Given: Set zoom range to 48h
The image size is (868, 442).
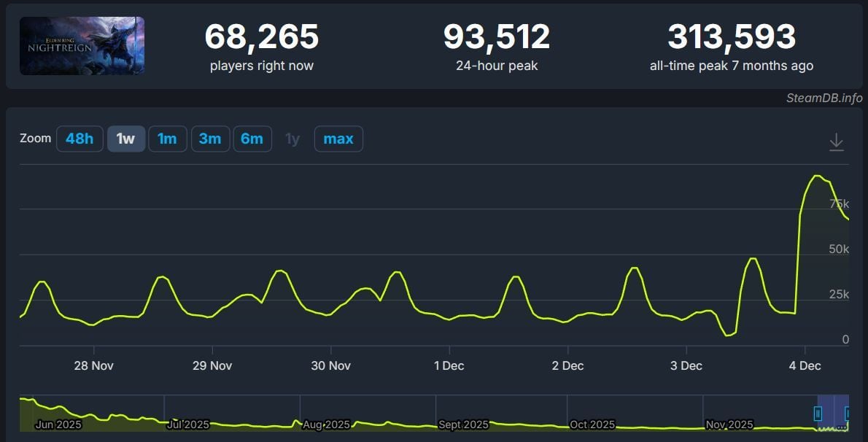Looking at the screenshot, I should click(80, 139).
